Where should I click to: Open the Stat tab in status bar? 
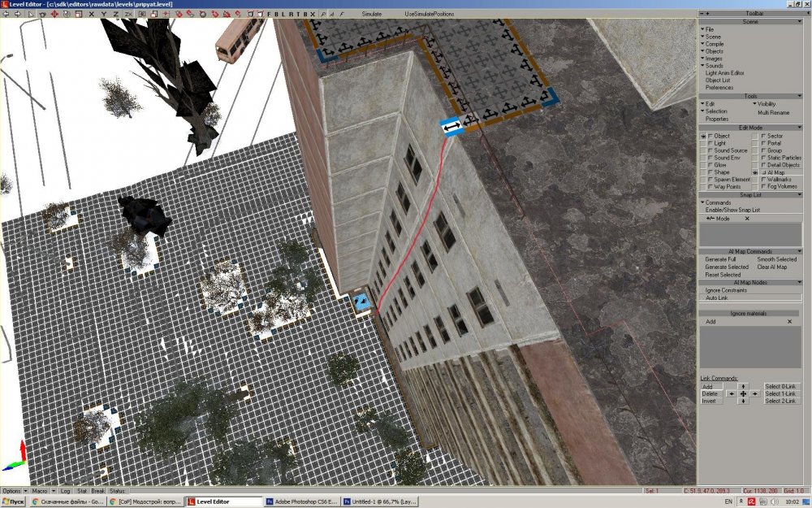coord(82,491)
